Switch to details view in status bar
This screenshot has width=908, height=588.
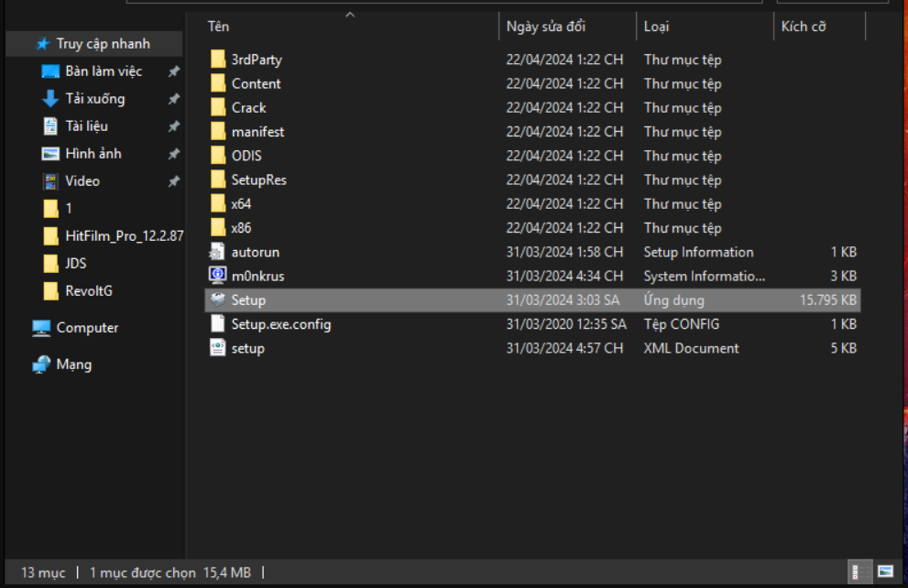pos(859,572)
